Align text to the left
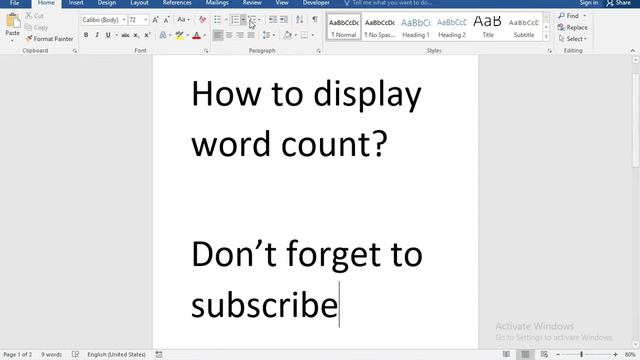The image size is (640, 360). 218,36
